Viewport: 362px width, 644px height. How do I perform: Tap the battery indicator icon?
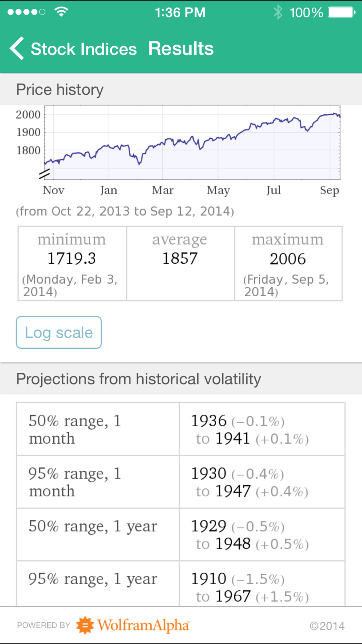342,12
